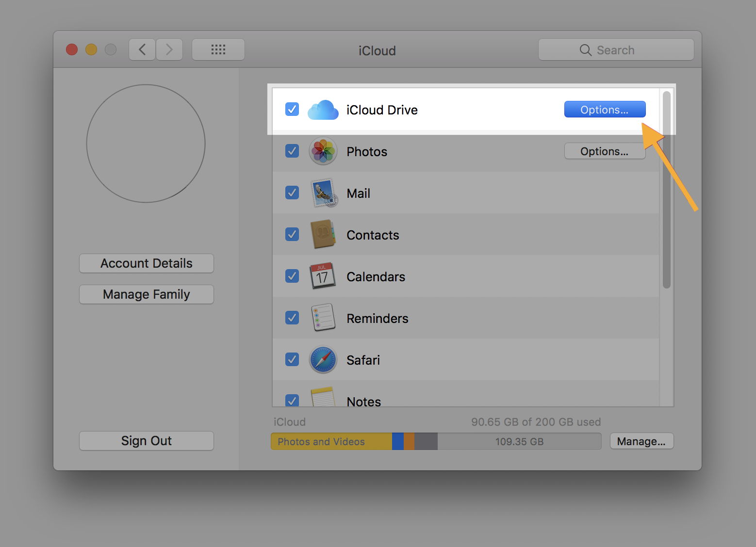Image resolution: width=756 pixels, height=547 pixels.
Task: Click the orange storage bar segment
Action: pos(409,441)
